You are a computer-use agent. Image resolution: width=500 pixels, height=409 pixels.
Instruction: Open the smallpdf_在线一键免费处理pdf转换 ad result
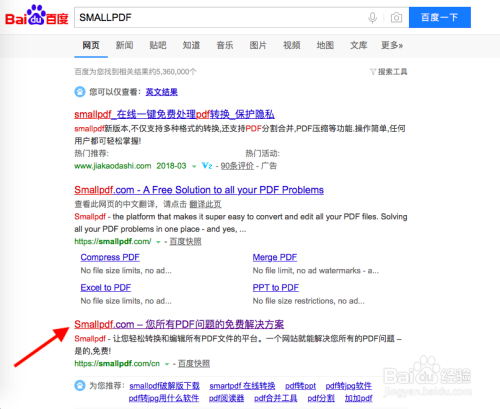(174, 114)
